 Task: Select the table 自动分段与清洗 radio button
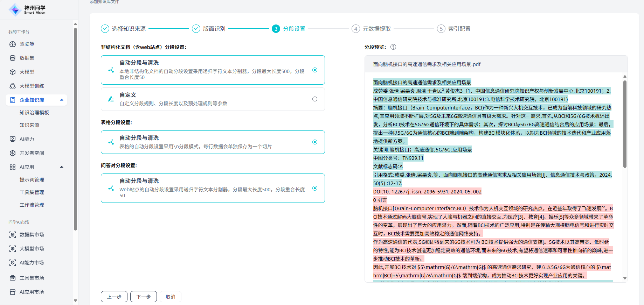tap(315, 142)
